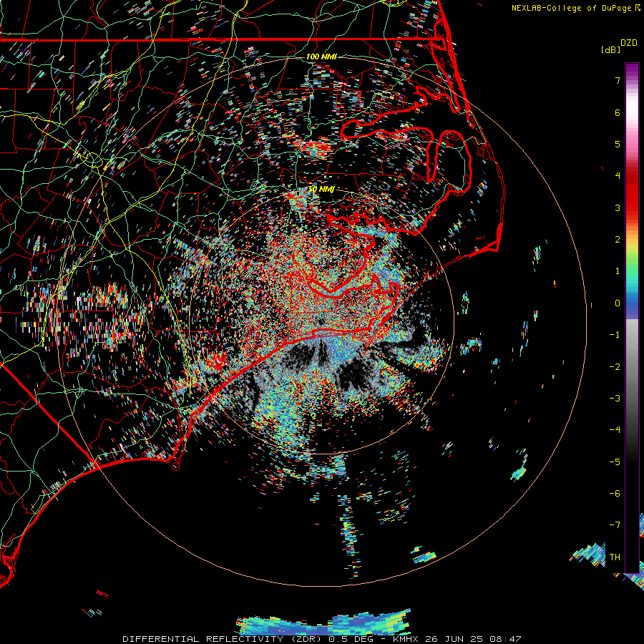Click the 2 value on the color scale
This screenshot has width=644, height=644.
[618, 240]
